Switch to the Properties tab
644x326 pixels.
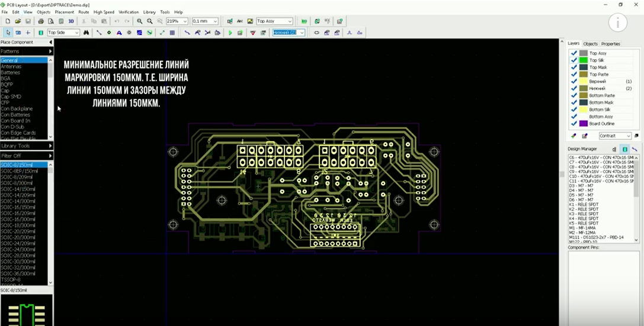click(x=611, y=44)
